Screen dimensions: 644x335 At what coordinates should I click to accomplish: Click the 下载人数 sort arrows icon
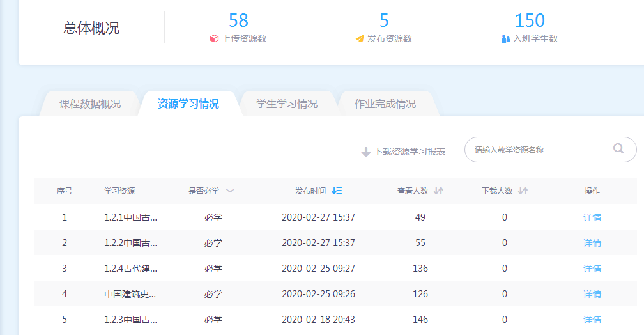[x=523, y=191]
